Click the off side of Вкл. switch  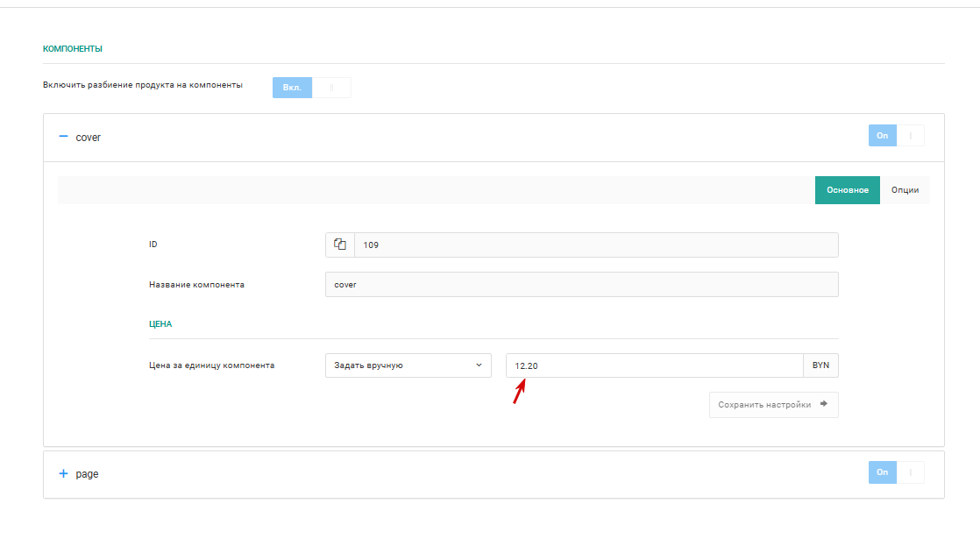[332, 88]
